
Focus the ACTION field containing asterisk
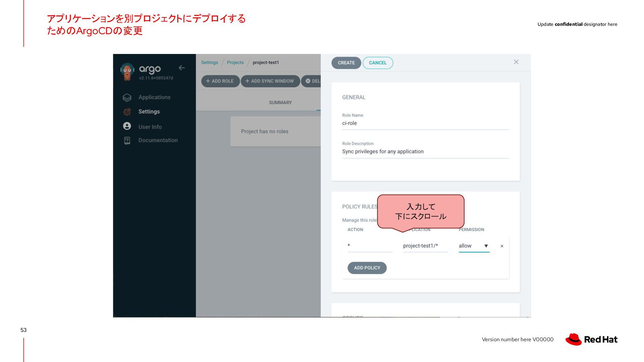point(370,246)
